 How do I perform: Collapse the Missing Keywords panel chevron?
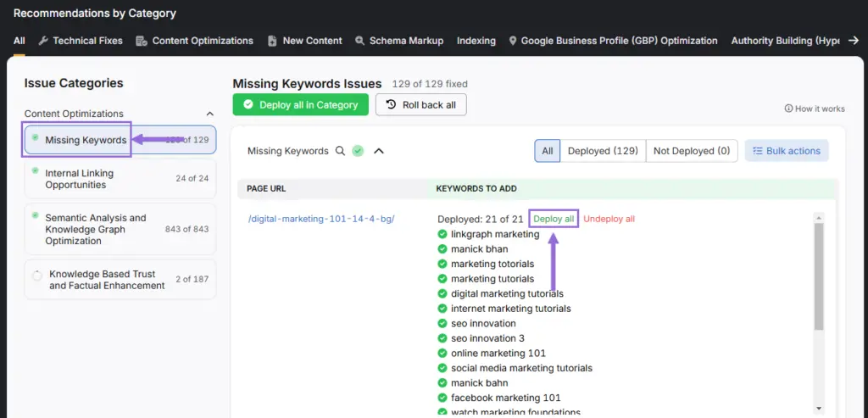(379, 151)
